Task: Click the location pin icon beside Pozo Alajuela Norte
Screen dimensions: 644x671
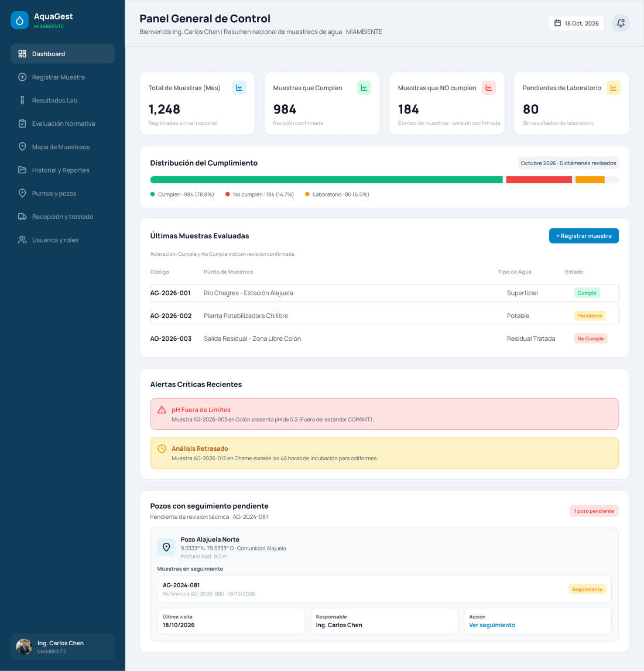Action: click(x=166, y=547)
